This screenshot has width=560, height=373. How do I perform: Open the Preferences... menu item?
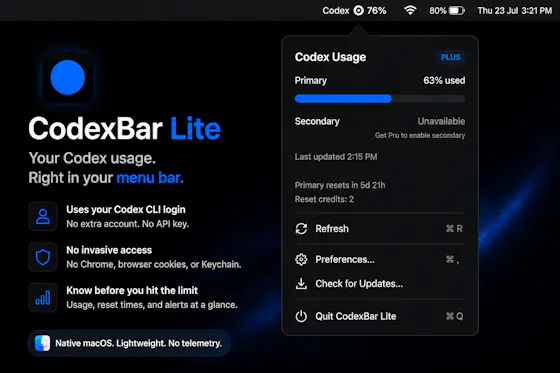(x=380, y=259)
